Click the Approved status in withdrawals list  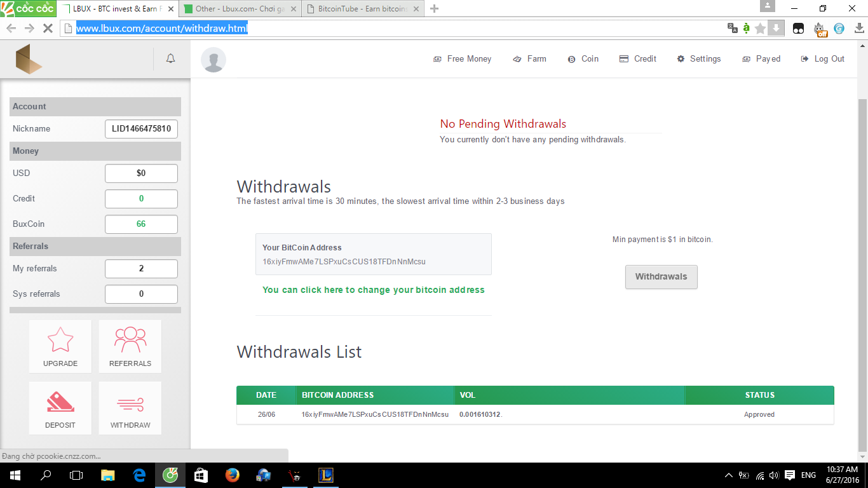[x=759, y=414]
